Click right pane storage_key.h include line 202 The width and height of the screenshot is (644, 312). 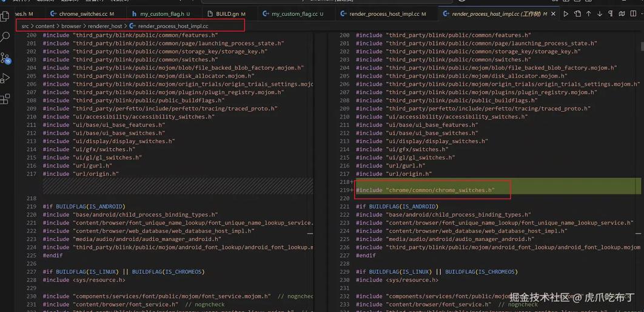(x=468, y=52)
